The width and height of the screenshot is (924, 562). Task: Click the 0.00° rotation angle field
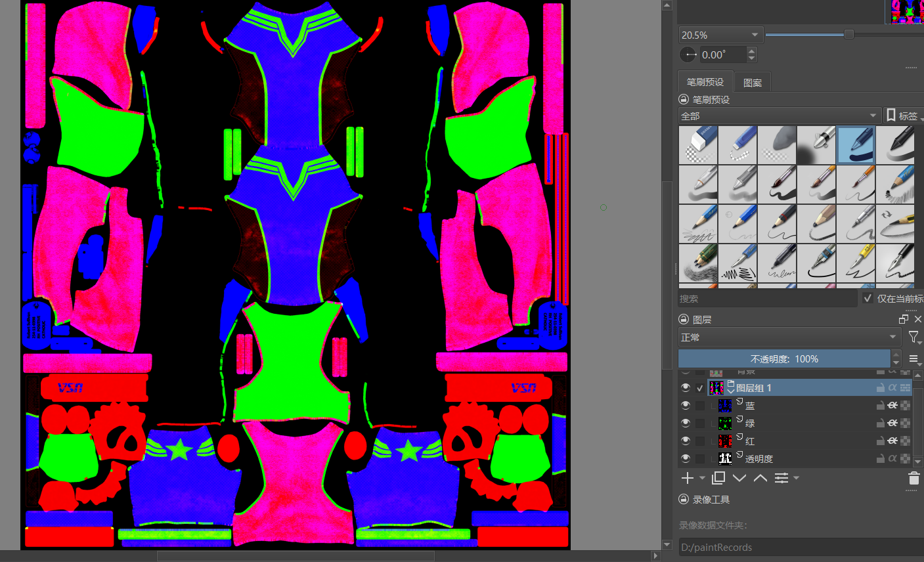coord(722,54)
